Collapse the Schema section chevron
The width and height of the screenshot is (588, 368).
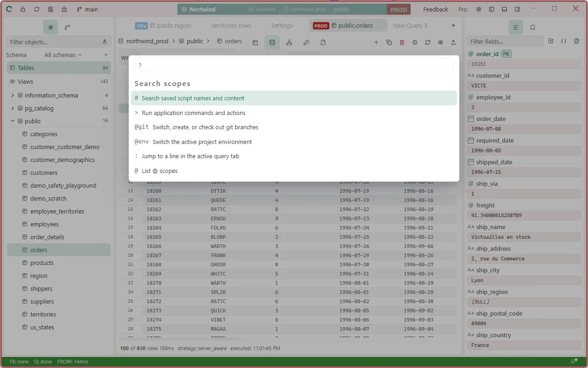click(106, 55)
